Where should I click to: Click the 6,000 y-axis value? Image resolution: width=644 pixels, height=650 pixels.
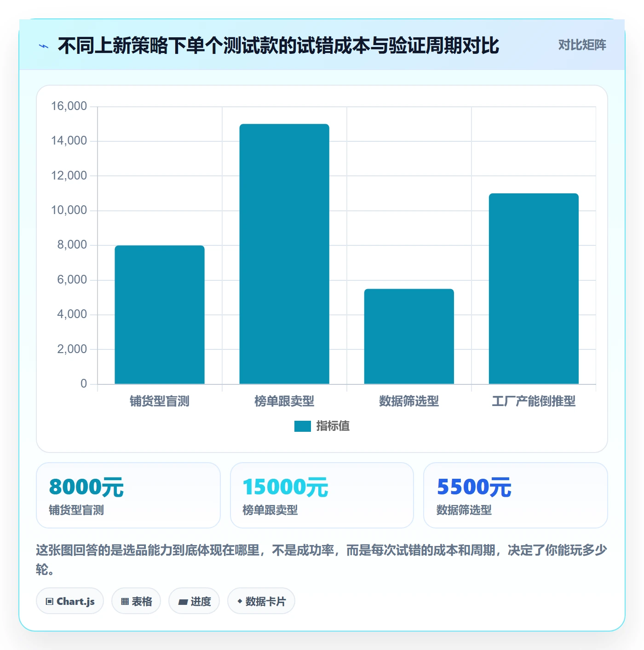72,280
